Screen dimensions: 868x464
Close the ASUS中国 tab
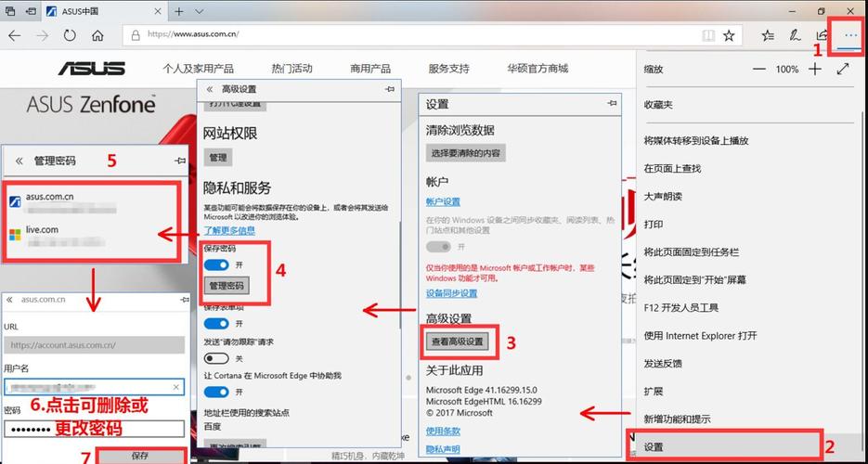pyautogui.click(x=157, y=11)
